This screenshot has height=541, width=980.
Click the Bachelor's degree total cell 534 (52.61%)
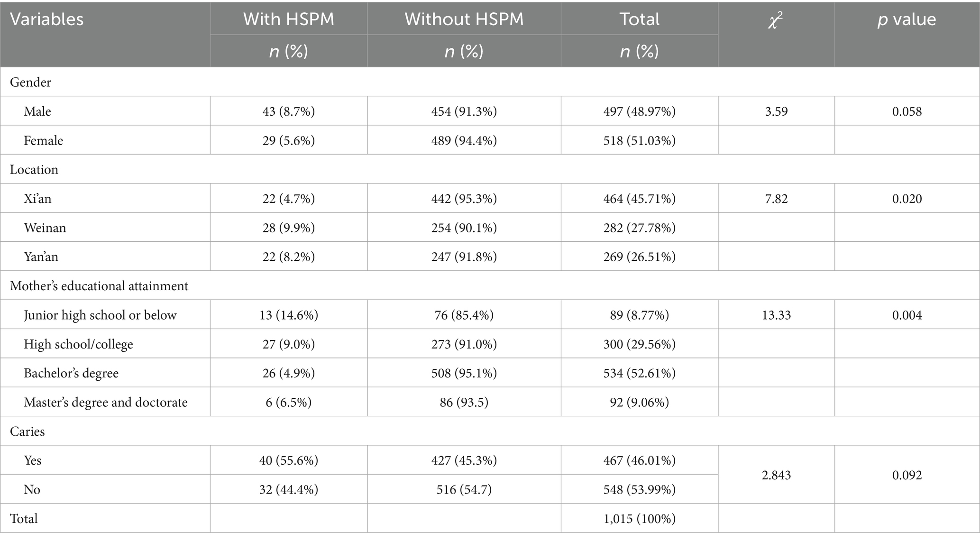[639, 373]
